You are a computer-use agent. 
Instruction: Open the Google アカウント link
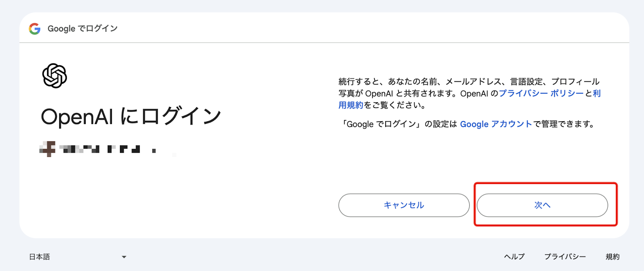tap(496, 124)
